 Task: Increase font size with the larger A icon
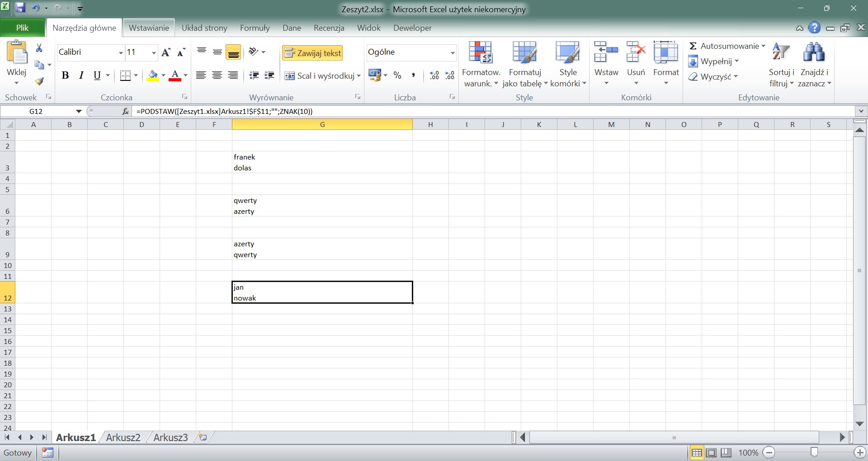coord(166,52)
